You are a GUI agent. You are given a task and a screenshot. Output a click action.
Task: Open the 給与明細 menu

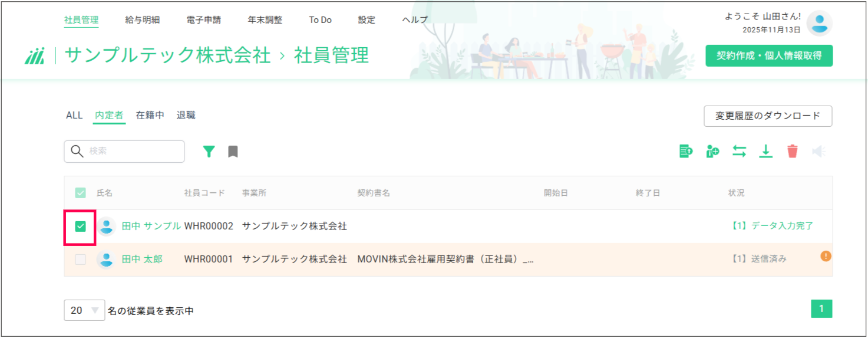(143, 19)
